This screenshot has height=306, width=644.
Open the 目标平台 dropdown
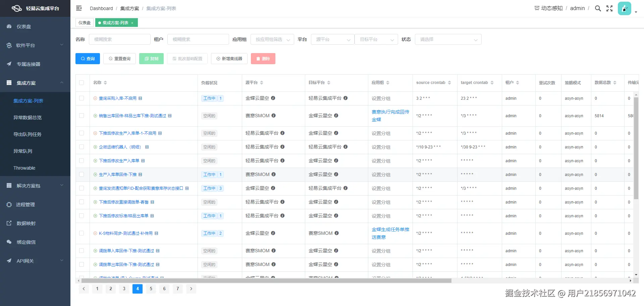pyautogui.click(x=376, y=39)
